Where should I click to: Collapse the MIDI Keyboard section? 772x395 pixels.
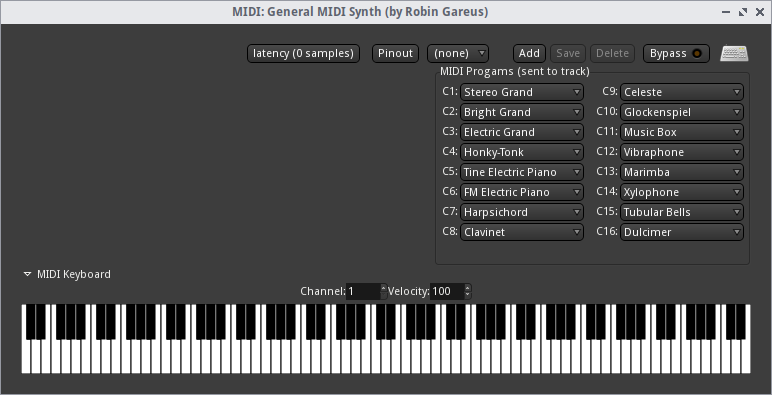[x=27, y=274]
